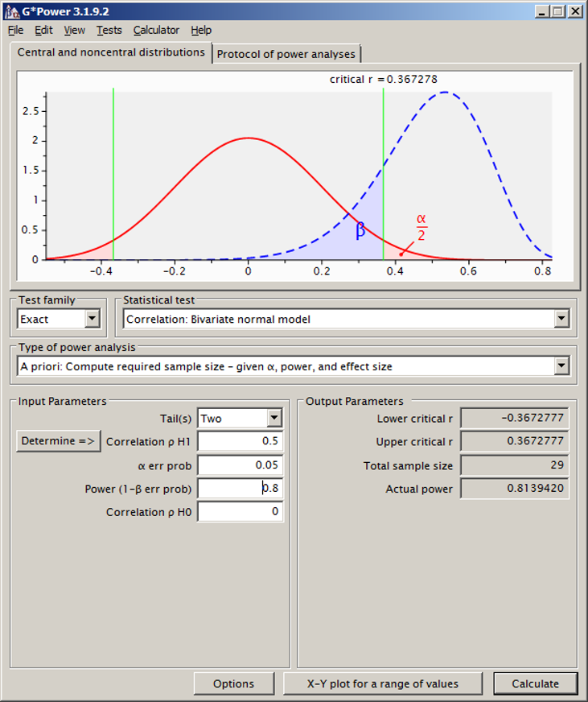The width and height of the screenshot is (588, 702).
Task: Open X-Y plot for a range of values
Action: [x=383, y=683]
